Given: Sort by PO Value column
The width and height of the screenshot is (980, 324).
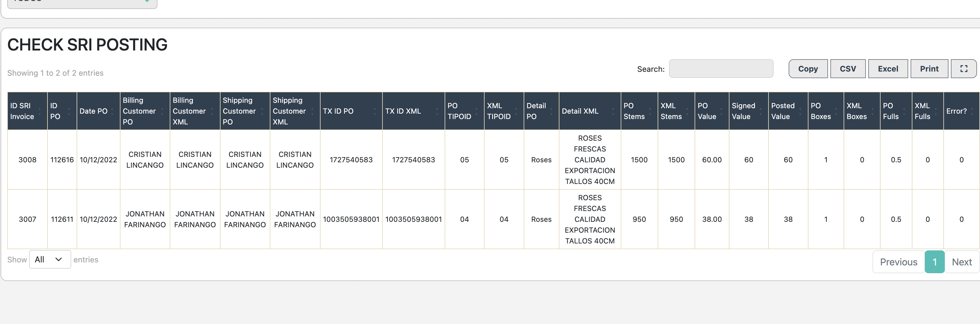Looking at the screenshot, I should pos(712,111).
